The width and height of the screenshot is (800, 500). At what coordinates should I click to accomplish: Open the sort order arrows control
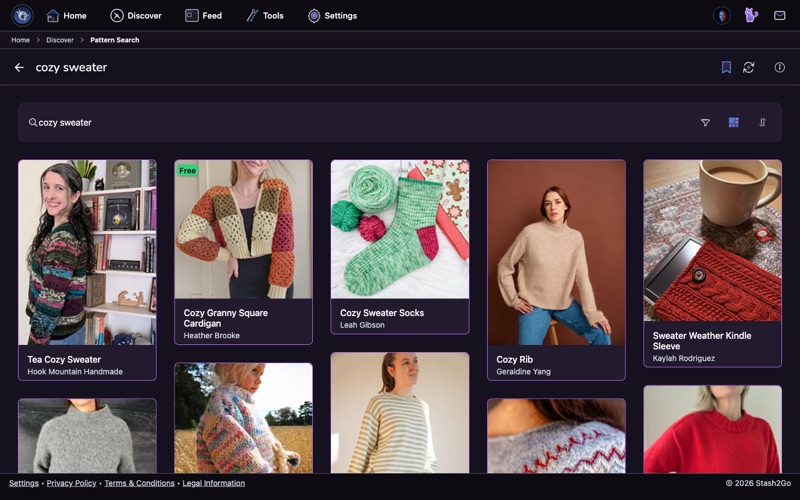[762, 122]
